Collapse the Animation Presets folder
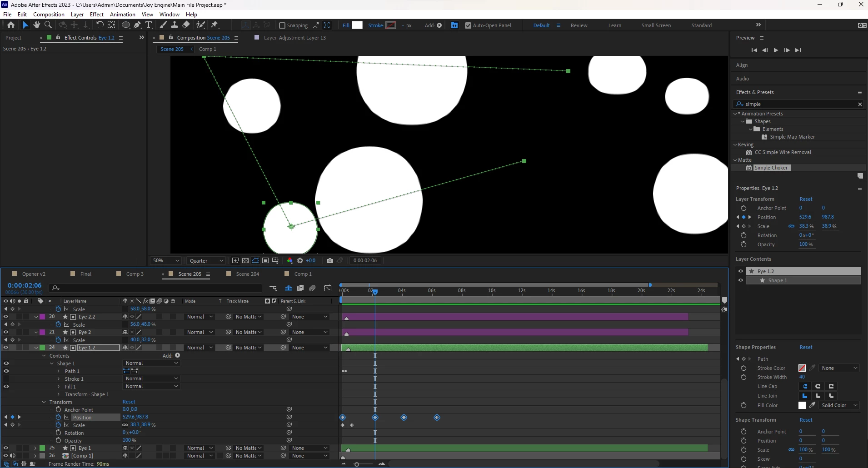Viewport: 868px width, 468px height. click(x=735, y=114)
